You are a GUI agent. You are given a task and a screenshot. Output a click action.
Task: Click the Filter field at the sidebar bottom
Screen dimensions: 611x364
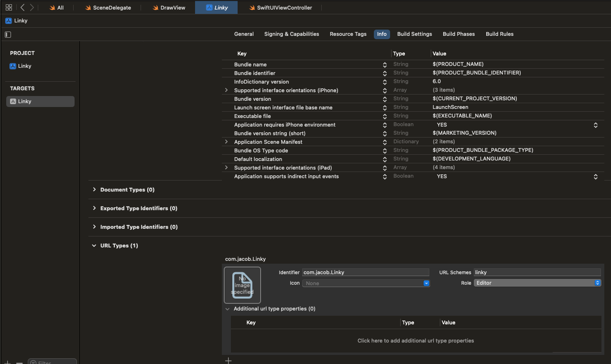click(x=52, y=362)
